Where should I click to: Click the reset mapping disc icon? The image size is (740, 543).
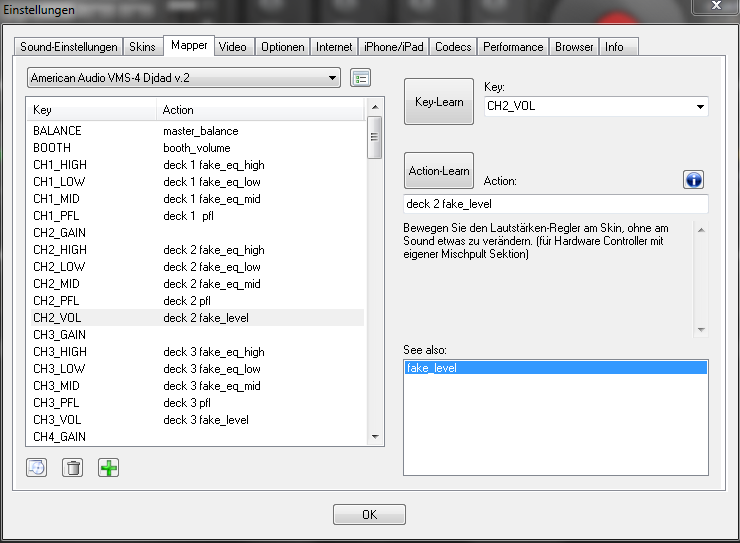tap(36, 468)
